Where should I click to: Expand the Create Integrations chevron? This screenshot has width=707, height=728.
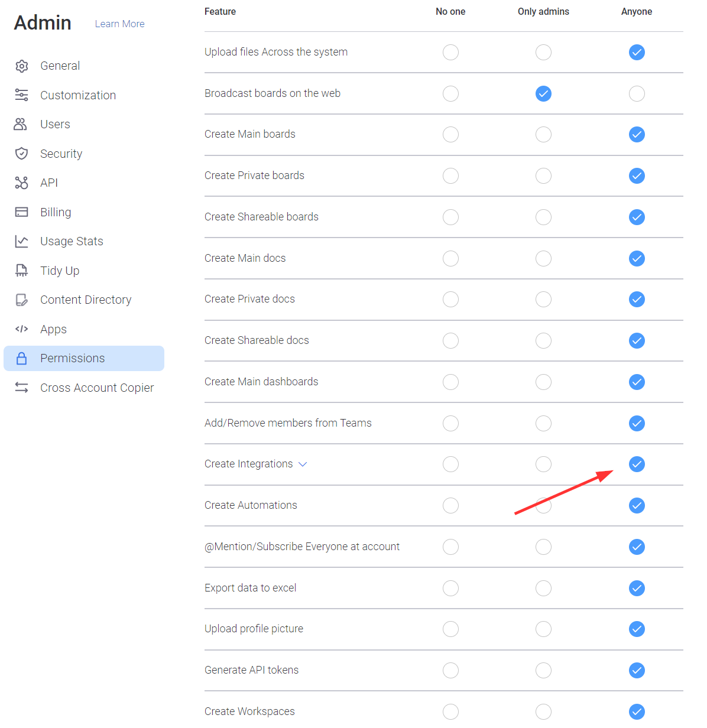[303, 464]
